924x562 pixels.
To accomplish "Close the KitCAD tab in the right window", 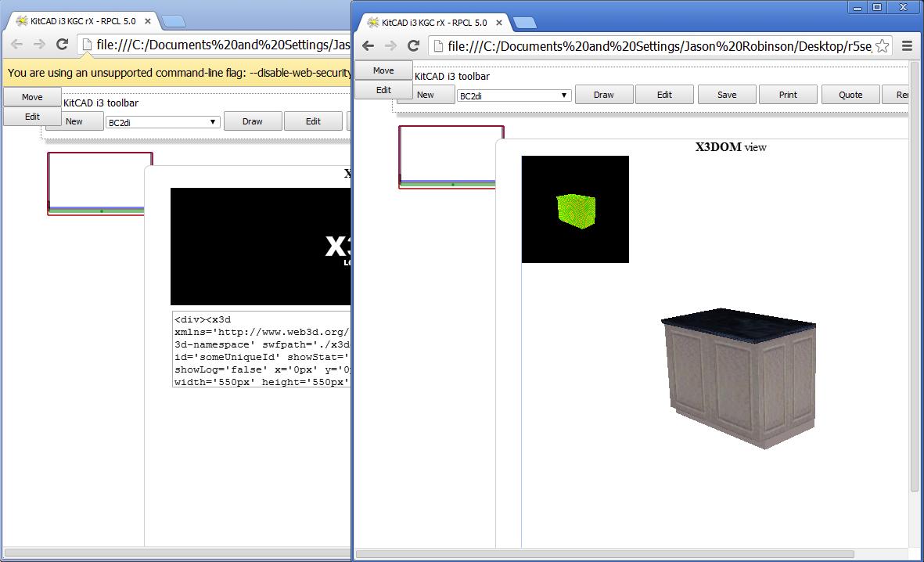I will (x=499, y=23).
